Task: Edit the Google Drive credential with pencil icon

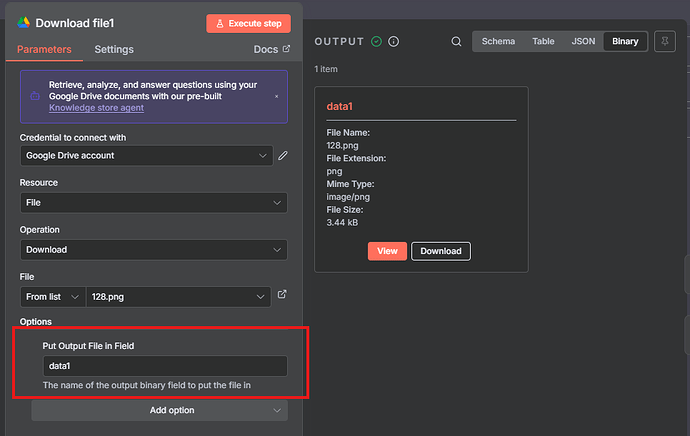Action: 283,156
